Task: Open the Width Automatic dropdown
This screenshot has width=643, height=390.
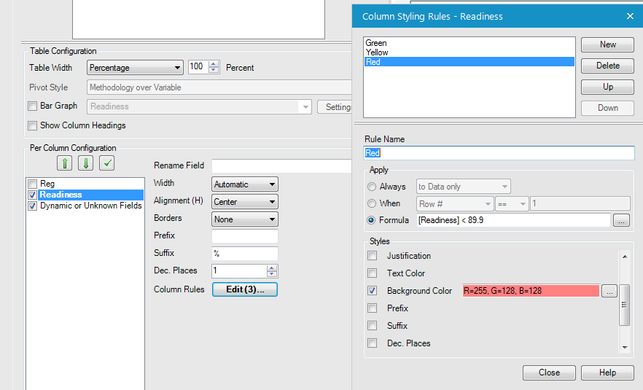Action: point(245,185)
